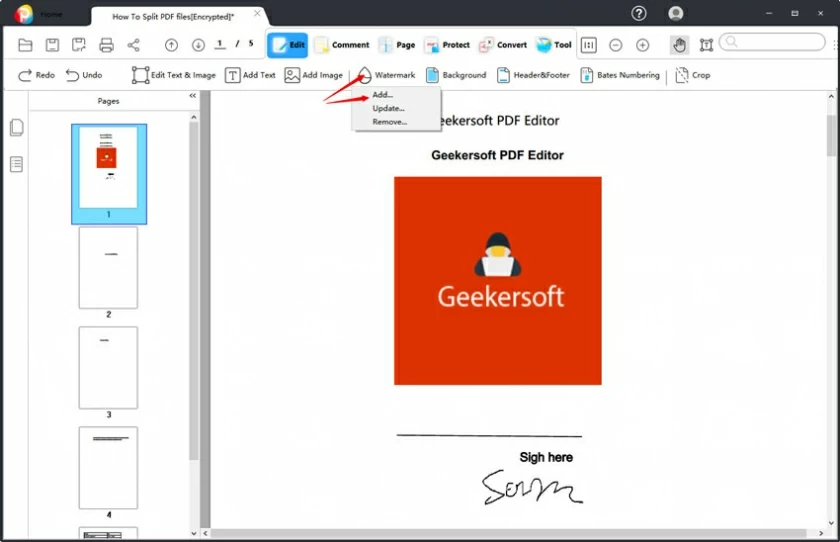The width and height of the screenshot is (840, 542).
Task: Click the Pages panel scrollbar up arrow
Action: [x=194, y=117]
